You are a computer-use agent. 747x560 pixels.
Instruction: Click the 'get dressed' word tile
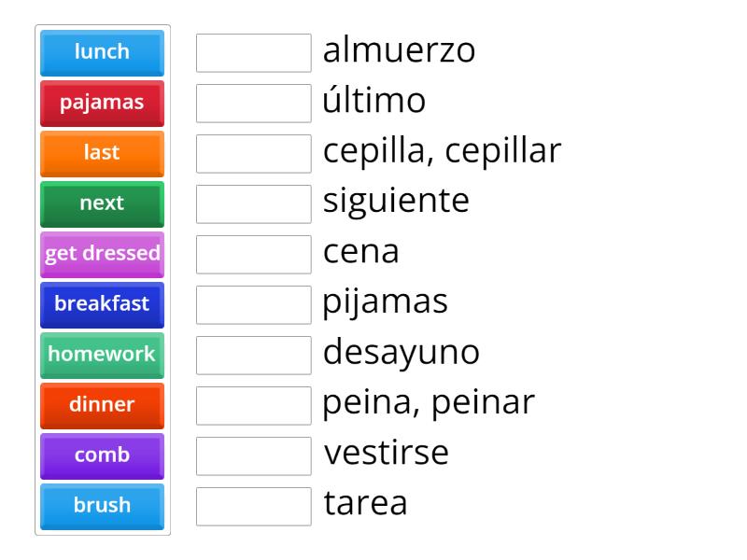point(102,254)
